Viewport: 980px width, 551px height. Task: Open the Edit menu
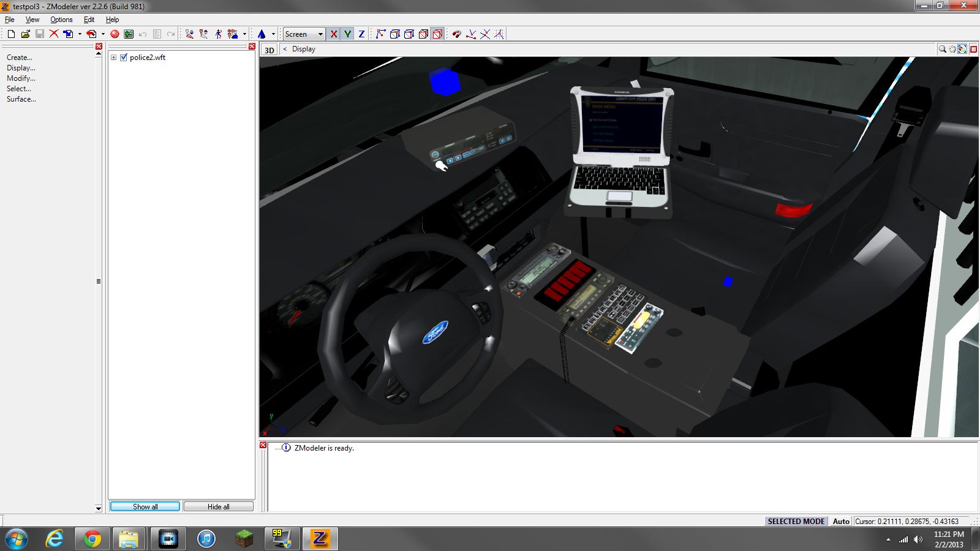point(89,20)
